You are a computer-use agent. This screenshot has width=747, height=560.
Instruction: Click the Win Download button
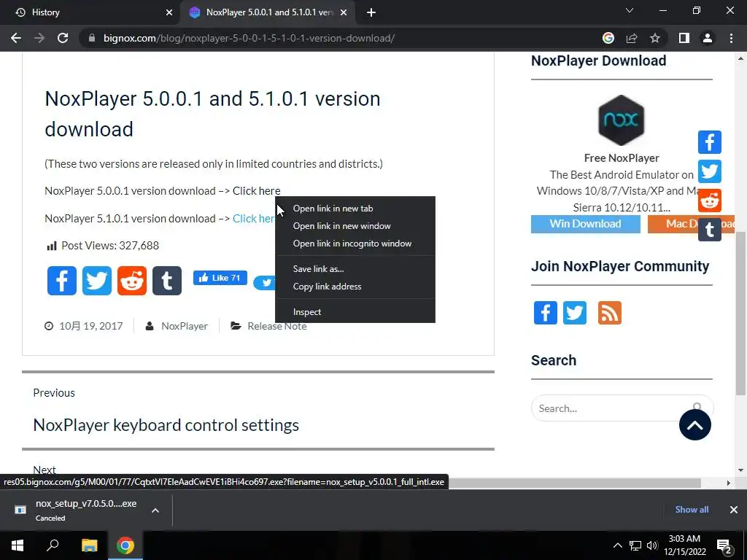pos(586,224)
